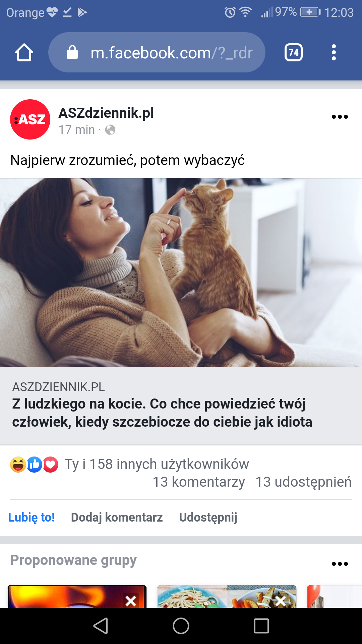Open the cat article image

pos(181,272)
